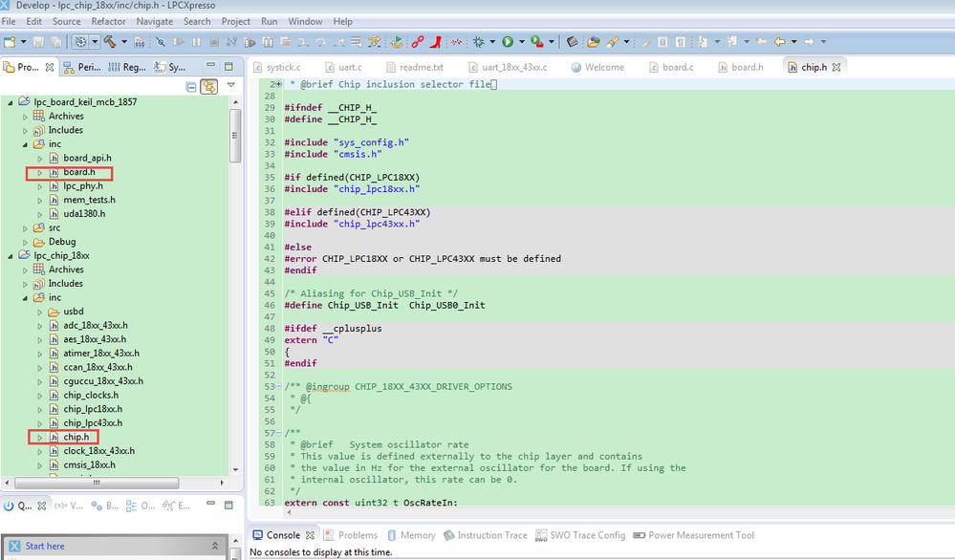Viewport: 955px width, 560px height.
Task: Click the New file wizard icon
Action: tap(10, 42)
